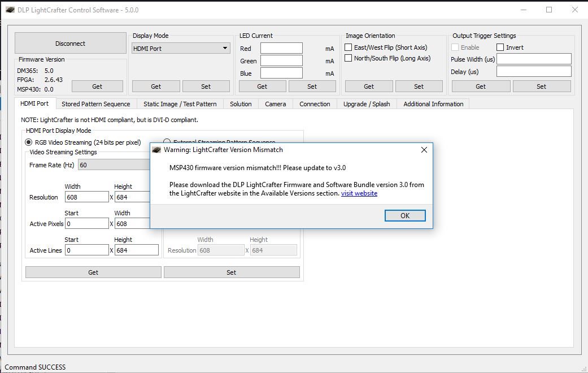This screenshot has width=588, height=373.
Task: Click the Red LED current field
Action: point(281,49)
